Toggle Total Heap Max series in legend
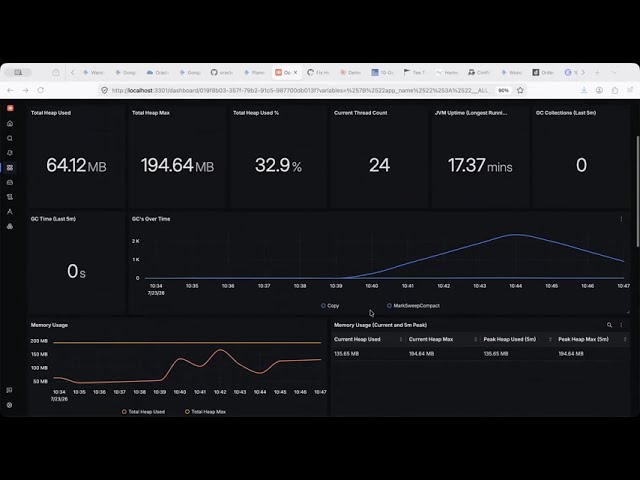 tap(205, 412)
